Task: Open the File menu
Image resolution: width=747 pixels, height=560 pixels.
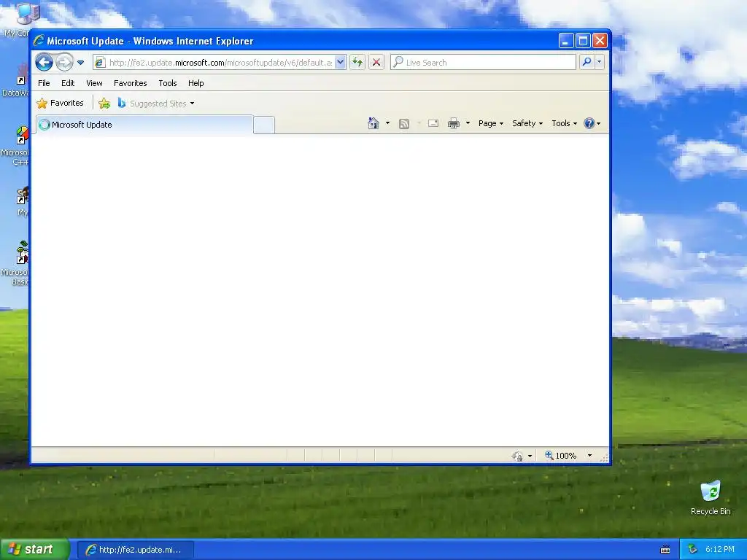Action: (44, 83)
